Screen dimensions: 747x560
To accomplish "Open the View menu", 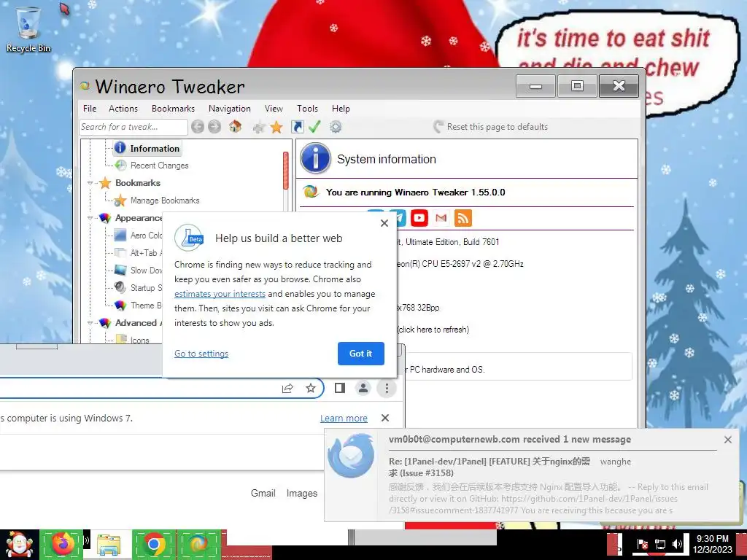I will click(274, 109).
